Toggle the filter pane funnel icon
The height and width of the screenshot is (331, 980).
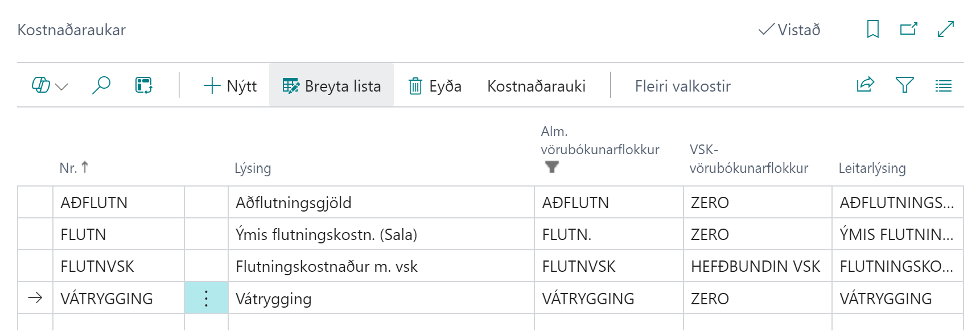click(904, 85)
